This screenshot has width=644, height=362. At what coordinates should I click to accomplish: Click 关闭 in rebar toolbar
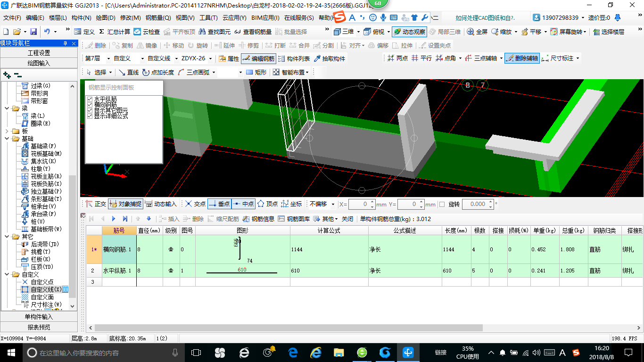pos(347,219)
